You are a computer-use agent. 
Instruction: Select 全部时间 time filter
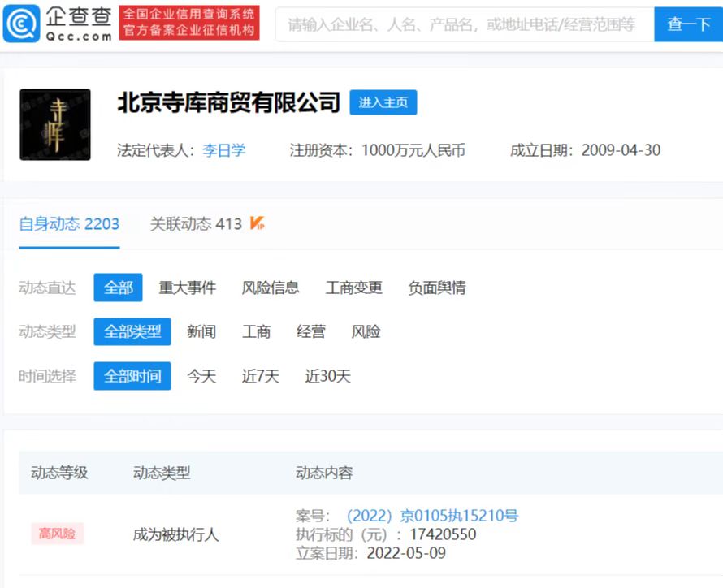(132, 376)
